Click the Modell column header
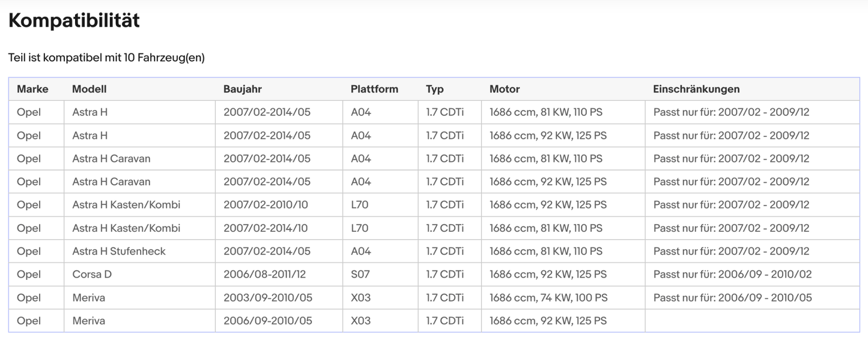The image size is (868, 340). [x=89, y=89]
